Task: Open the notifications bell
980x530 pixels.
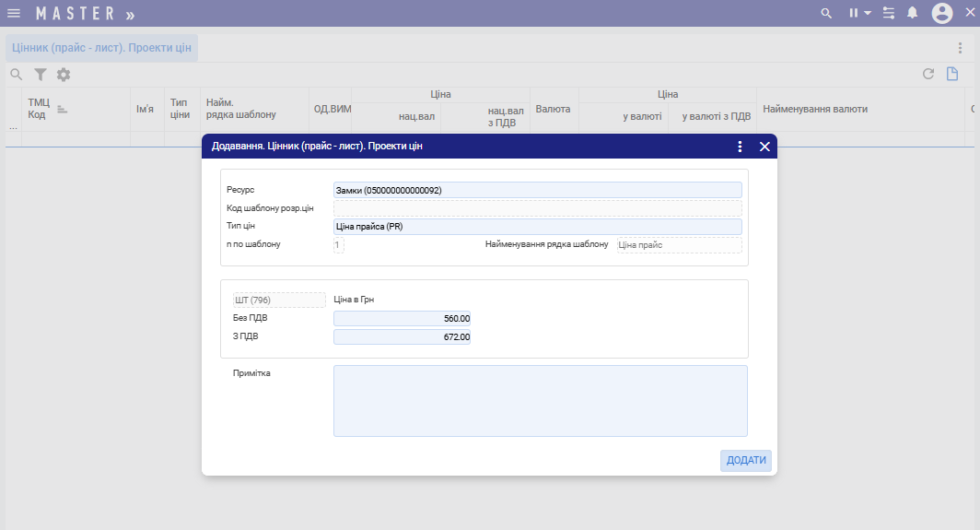Action: [x=913, y=13]
